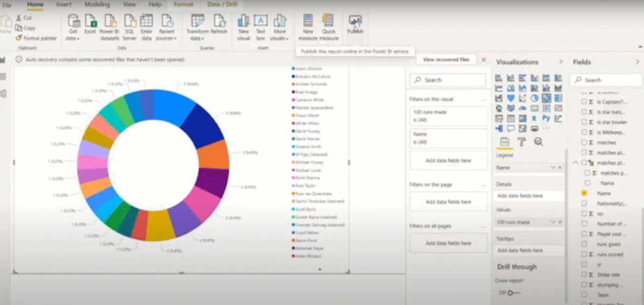Uncheck the Name field checkbox
Image resolution: width=644 pixels, height=305 pixels.
click(x=585, y=193)
